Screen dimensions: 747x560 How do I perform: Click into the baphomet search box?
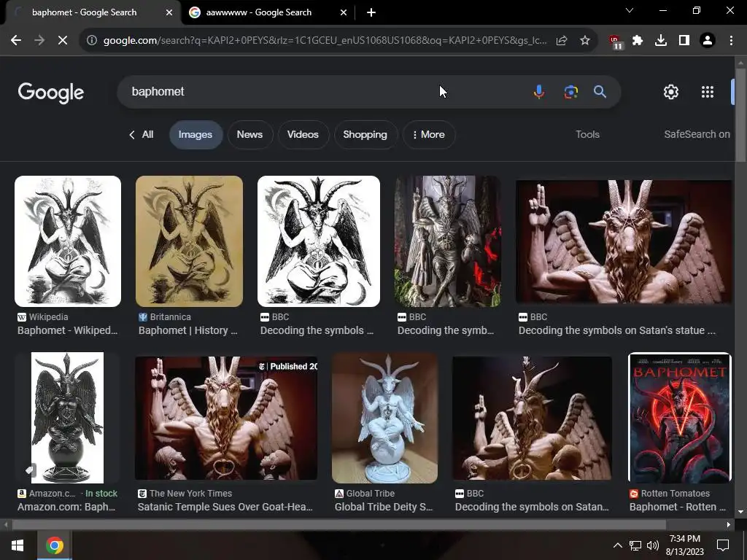[324, 91]
